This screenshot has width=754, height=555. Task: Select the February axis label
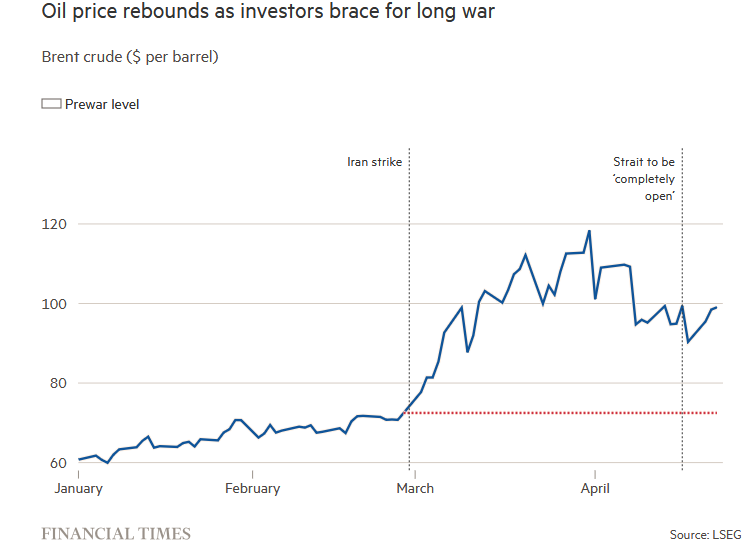[x=252, y=488]
